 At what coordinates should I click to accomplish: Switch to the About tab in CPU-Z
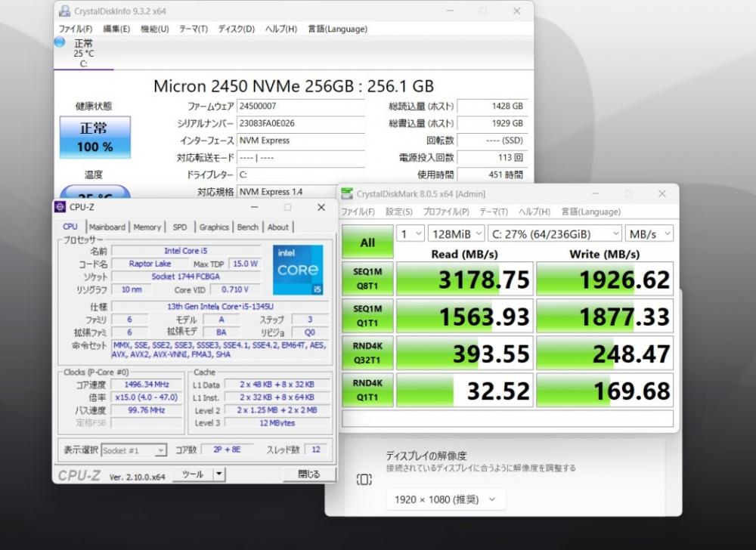point(278,227)
